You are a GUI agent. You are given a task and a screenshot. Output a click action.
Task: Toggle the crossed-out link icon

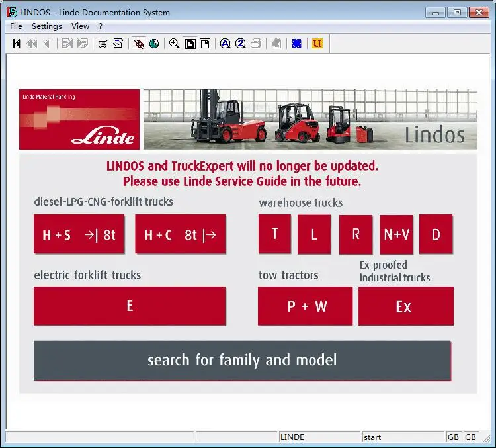139,44
